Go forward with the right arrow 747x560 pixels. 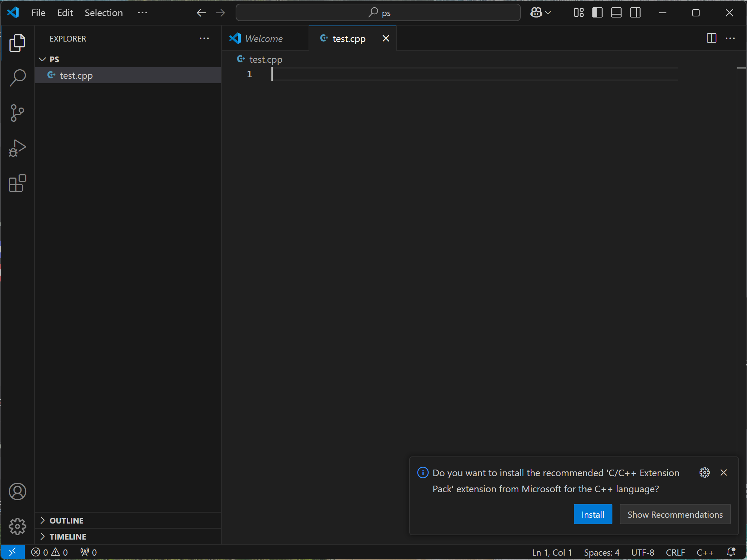click(x=220, y=13)
